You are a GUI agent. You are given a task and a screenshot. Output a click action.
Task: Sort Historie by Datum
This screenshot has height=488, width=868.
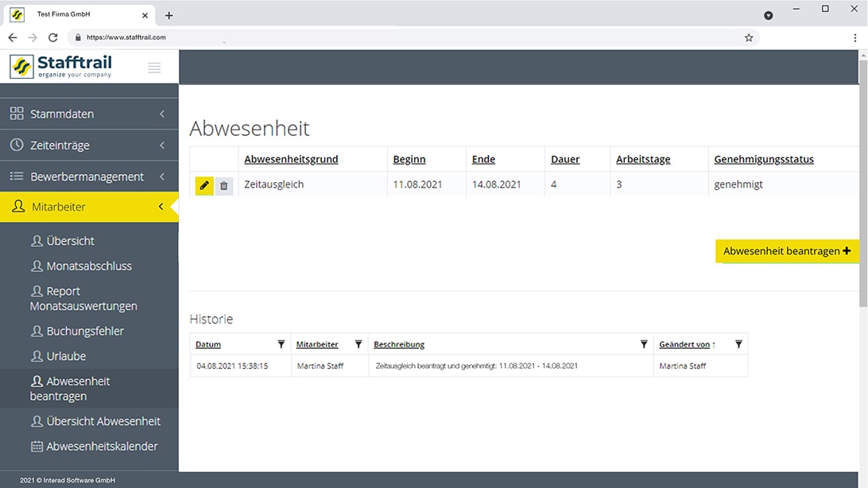208,344
